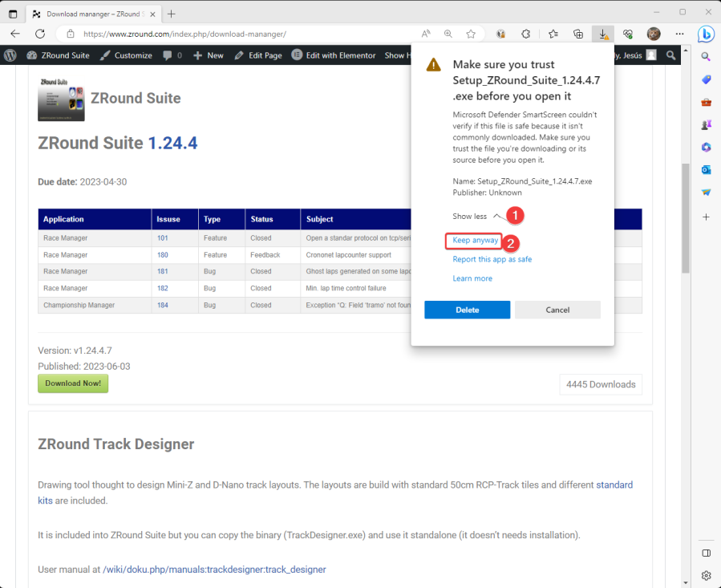Select the Championship Manager table cell
This screenshot has height=588, width=721.
pos(95,305)
